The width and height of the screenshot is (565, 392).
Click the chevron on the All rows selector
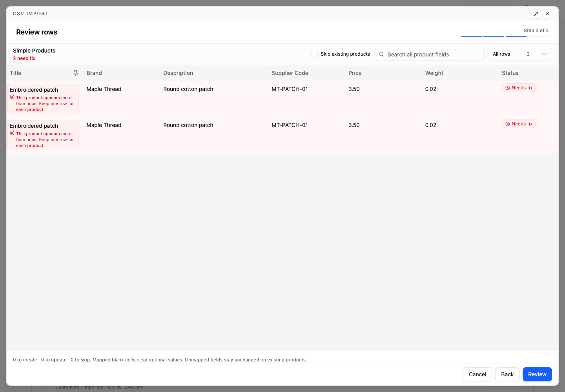pos(544,54)
